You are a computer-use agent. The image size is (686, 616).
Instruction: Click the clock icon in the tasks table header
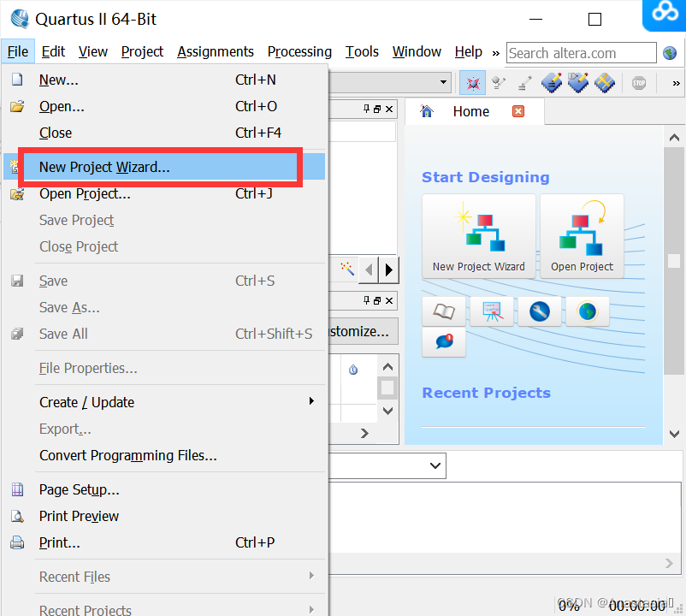353,370
